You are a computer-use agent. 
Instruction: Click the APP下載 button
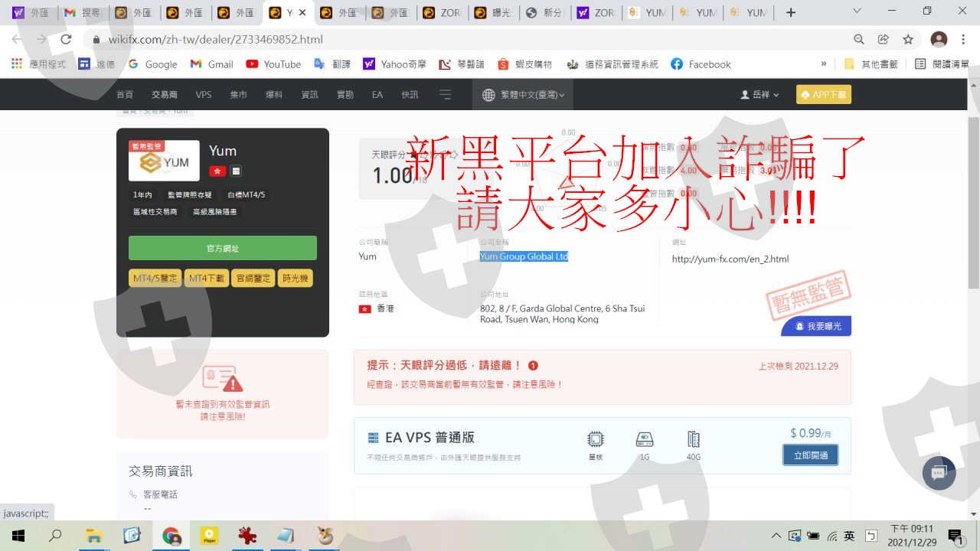point(824,95)
